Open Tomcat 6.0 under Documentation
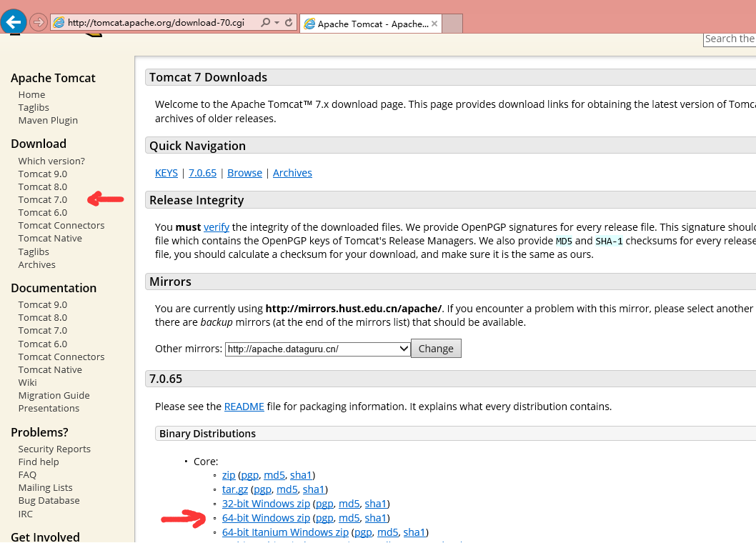Viewport: 756px width, 543px height. tap(43, 344)
